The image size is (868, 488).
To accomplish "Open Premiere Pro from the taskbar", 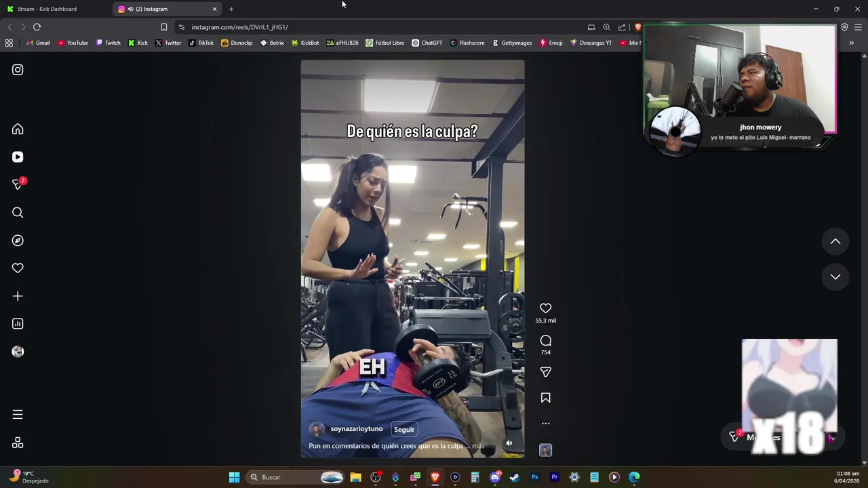I will point(555,477).
